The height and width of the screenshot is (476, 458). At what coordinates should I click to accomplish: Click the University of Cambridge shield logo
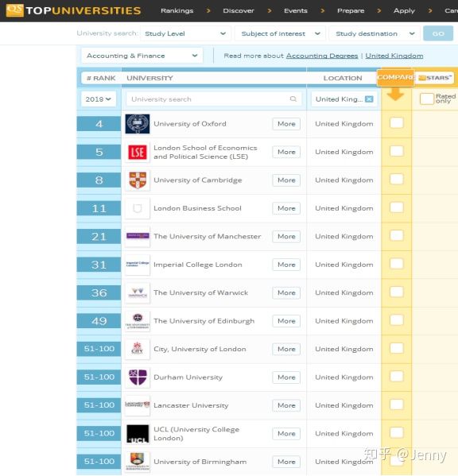pyautogui.click(x=138, y=180)
